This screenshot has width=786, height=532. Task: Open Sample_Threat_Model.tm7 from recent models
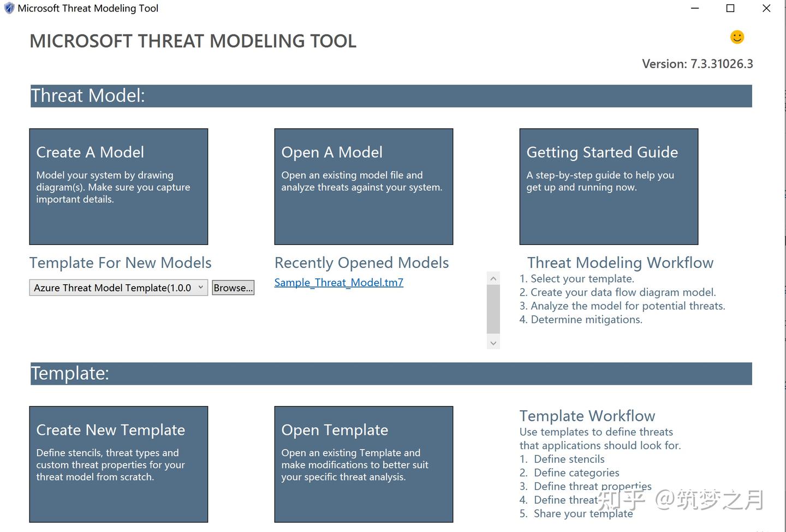tap(338, 282)
